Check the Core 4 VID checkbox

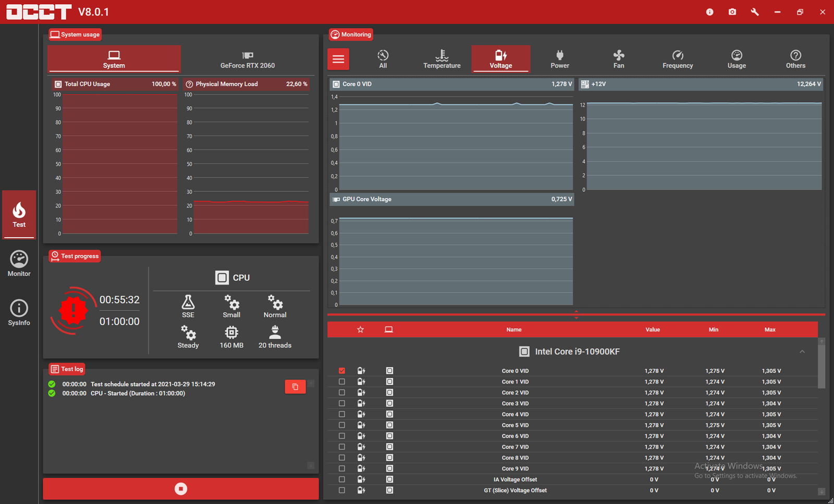pos(342,414)
